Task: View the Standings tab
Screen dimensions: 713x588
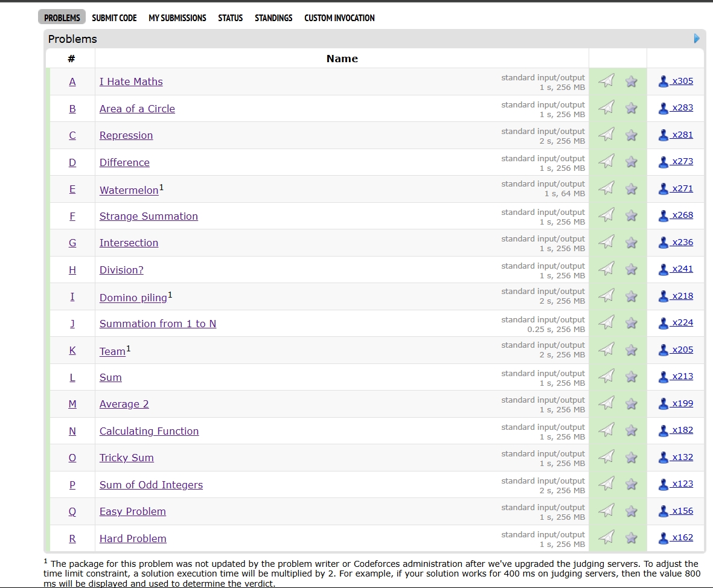Action: pos(273,18)
